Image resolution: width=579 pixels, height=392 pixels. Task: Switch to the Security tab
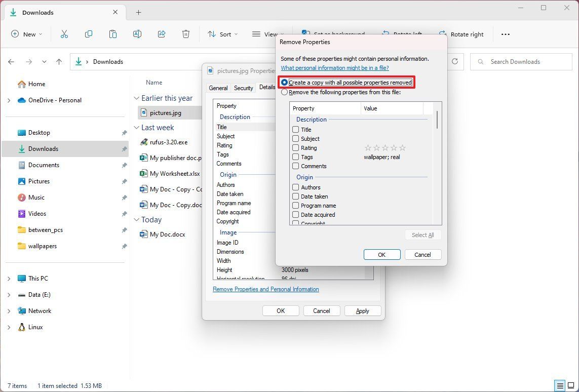[x=243, y=88]
